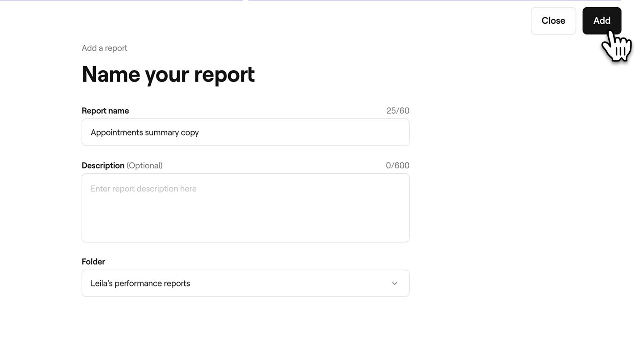Image resolution: width=644 pixels, height=358 pixels.
Task: Click the 0/600 description character counter
Action: tap(397, 166)
